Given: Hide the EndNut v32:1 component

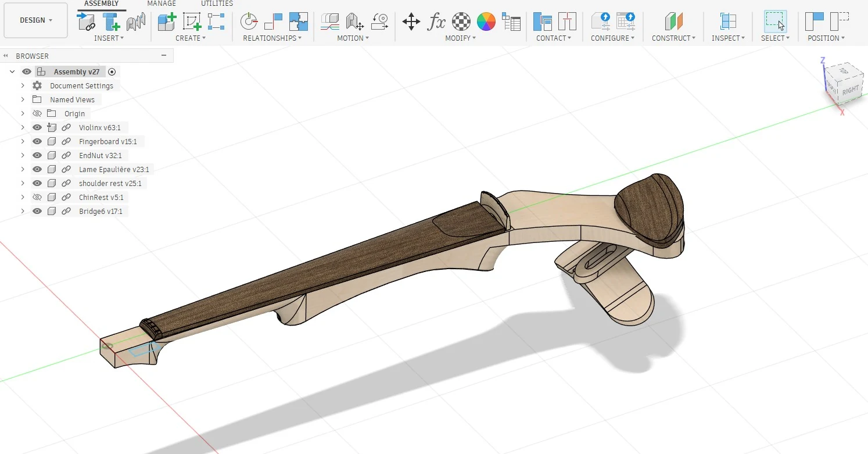Looking at the screenshot, I should (37, 155).
